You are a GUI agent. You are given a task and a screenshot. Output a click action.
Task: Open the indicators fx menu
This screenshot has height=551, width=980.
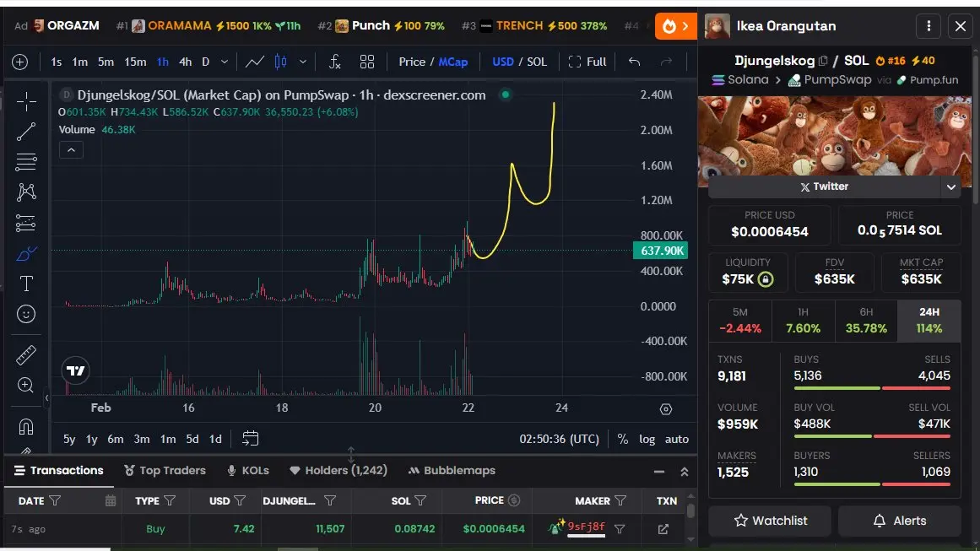334,62
